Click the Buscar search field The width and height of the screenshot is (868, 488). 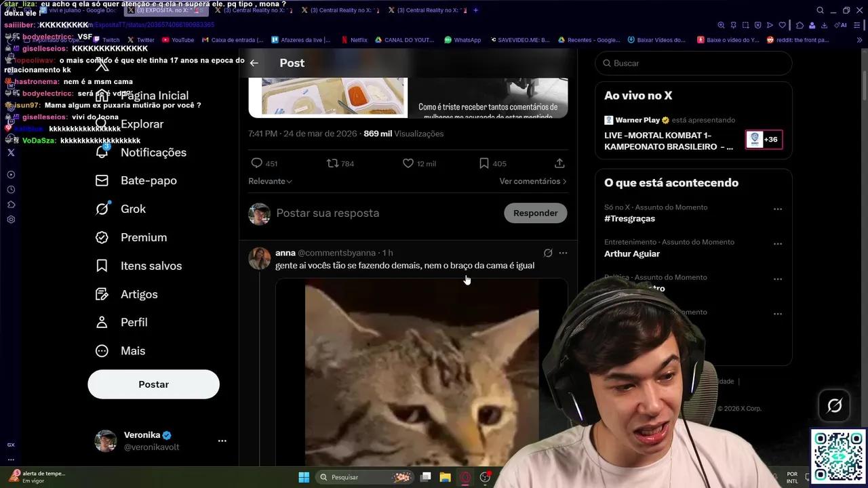[694, 63]
